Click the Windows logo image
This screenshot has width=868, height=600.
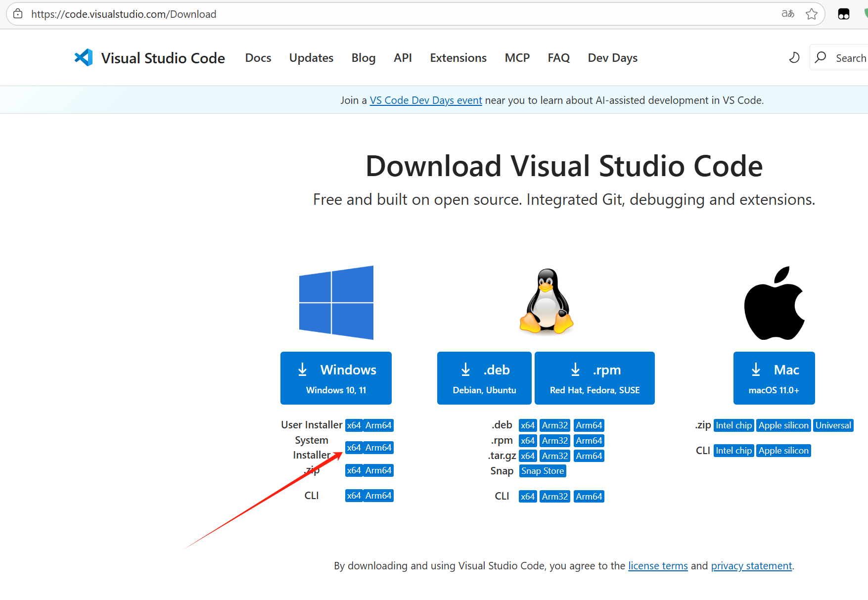coord(336,303)
